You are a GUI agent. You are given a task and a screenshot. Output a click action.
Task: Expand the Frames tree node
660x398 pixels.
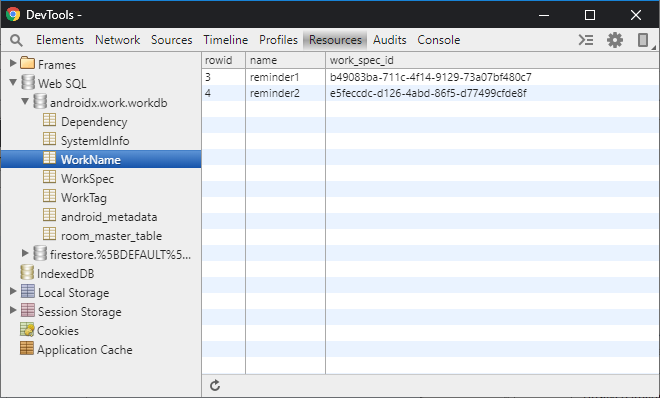pyautogui.click(x=13, y=63)
